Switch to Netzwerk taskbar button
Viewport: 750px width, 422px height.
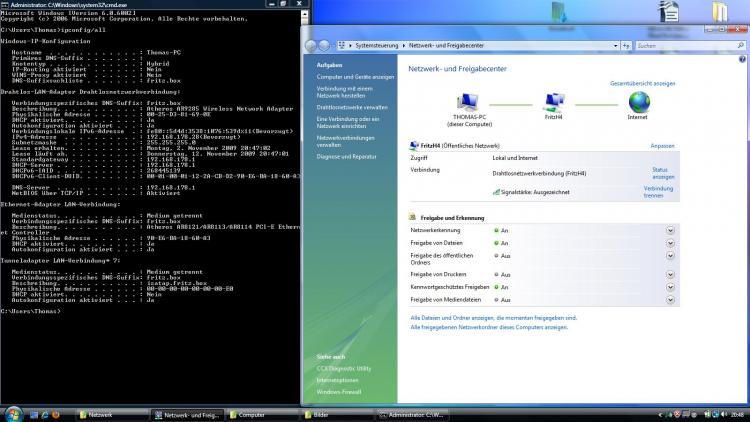point(112,415)
